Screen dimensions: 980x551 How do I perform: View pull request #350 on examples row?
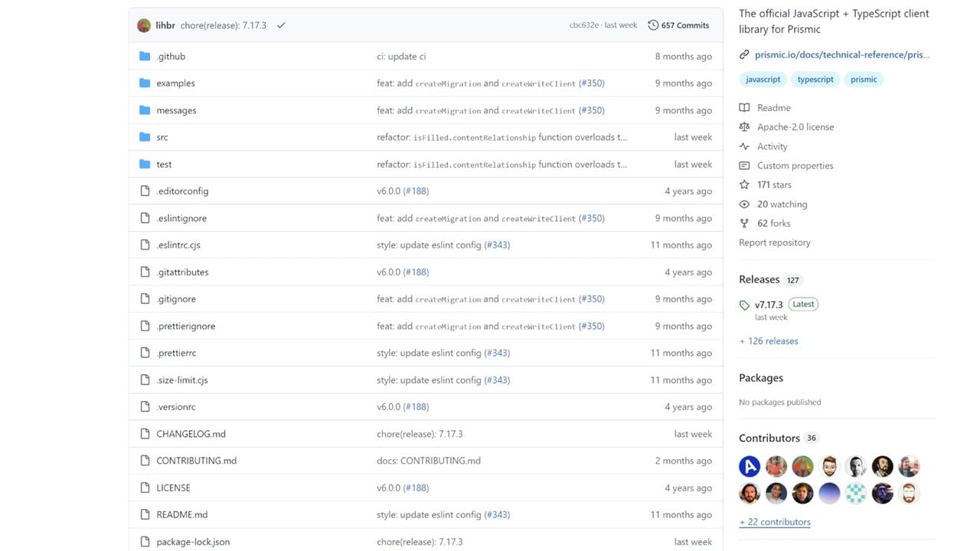[592, 83]
